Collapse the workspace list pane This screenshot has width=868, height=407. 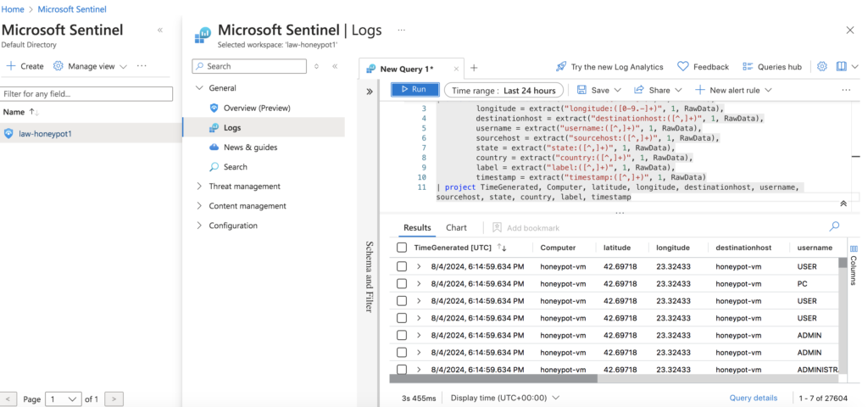pyautogui.click(x=160, y=30)
